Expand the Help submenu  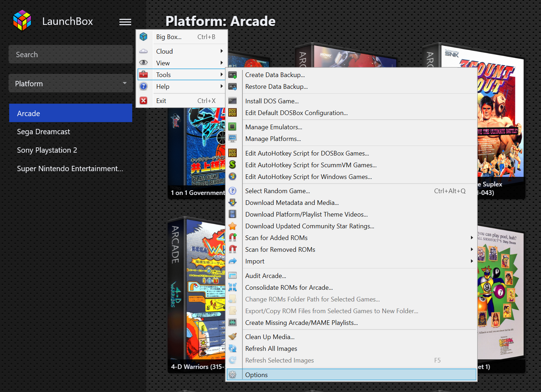click(x=221, y=86)
